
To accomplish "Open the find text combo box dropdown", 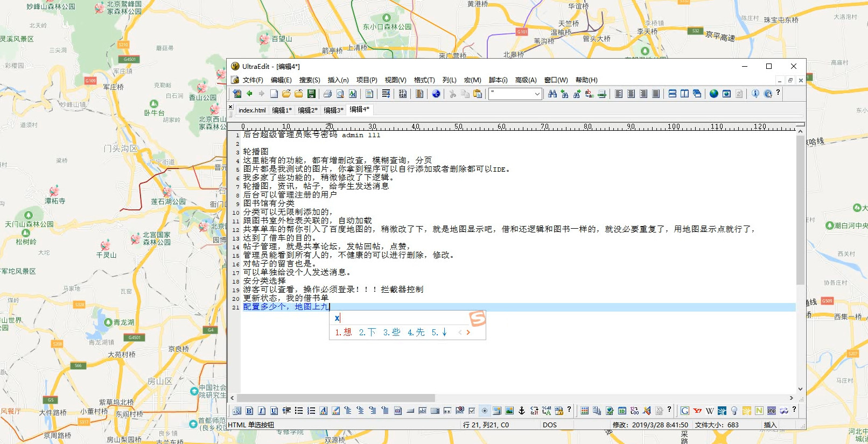I will (537, 94).
